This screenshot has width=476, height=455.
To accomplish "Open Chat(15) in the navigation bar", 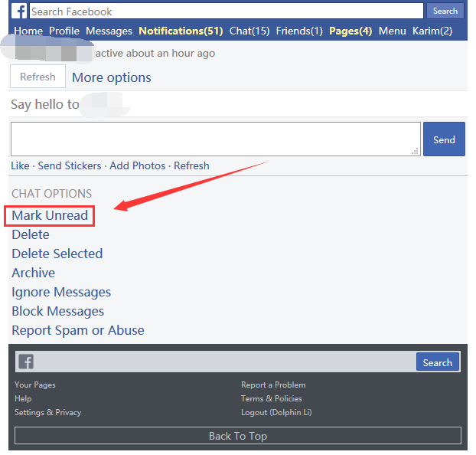I will [249, 31].
